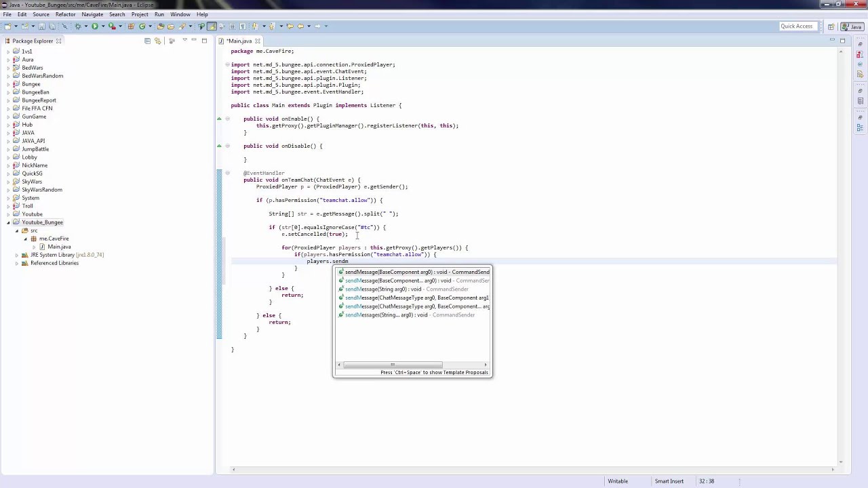Open the Project menu

[140, 14]
